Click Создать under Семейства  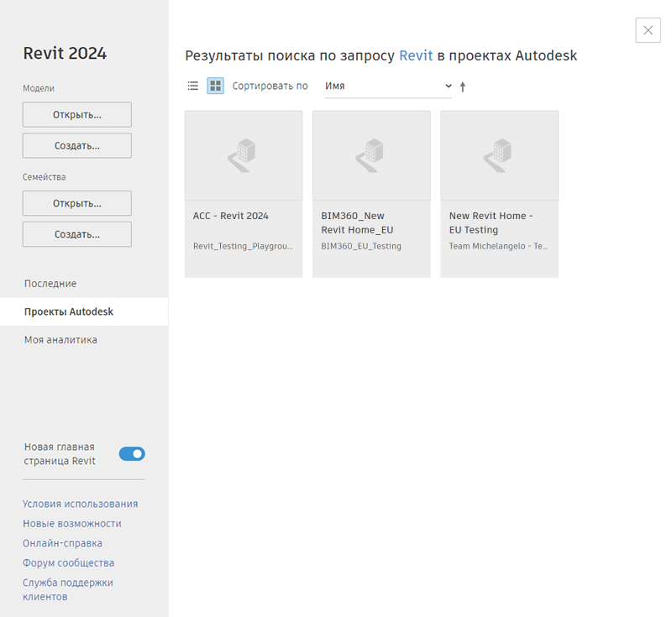coord(77,234)
